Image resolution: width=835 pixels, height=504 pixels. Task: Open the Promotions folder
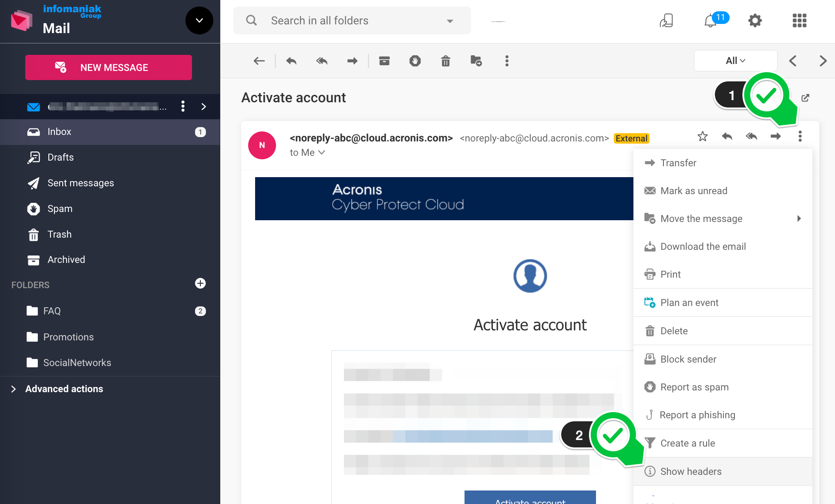point(110,337)
